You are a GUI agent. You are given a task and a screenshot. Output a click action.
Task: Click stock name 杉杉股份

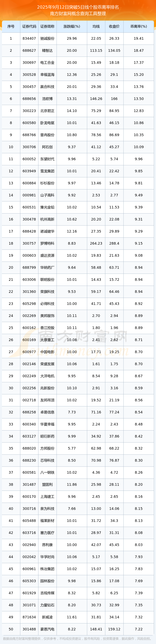point(47,183)
